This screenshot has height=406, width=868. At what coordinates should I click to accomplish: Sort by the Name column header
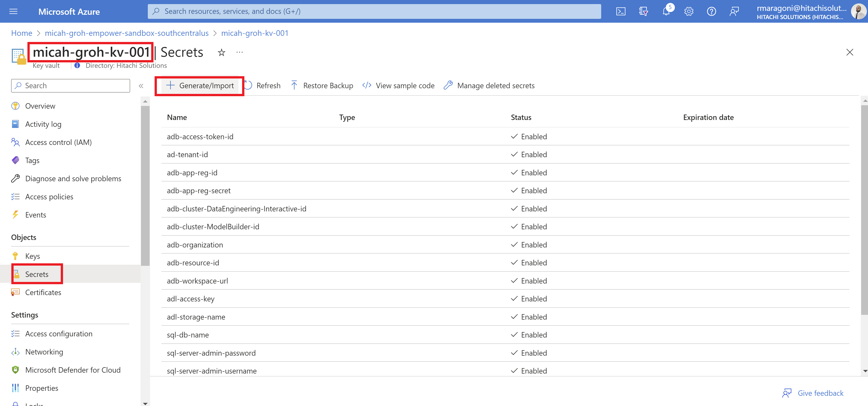click(x=177, y=117)
